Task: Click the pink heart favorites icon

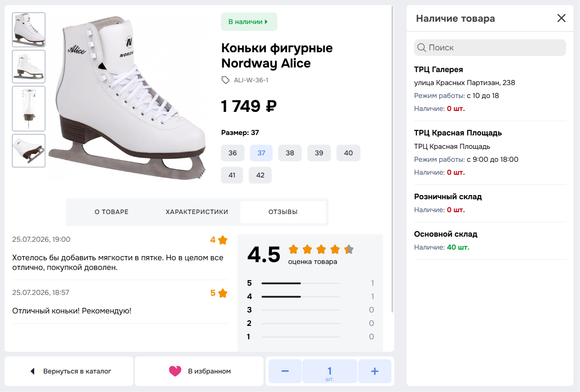Action: 175,371
